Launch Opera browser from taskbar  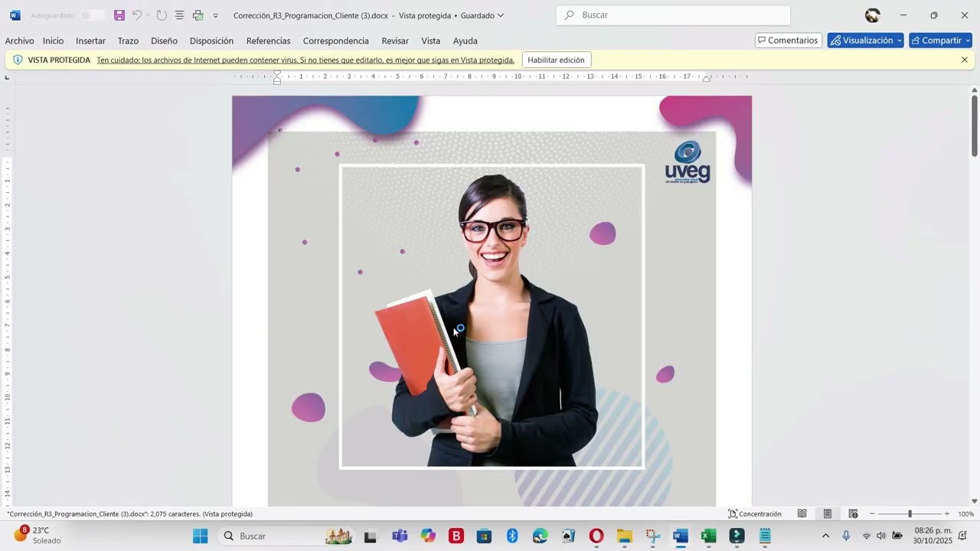pyautogui.click(x=596, y=536)
